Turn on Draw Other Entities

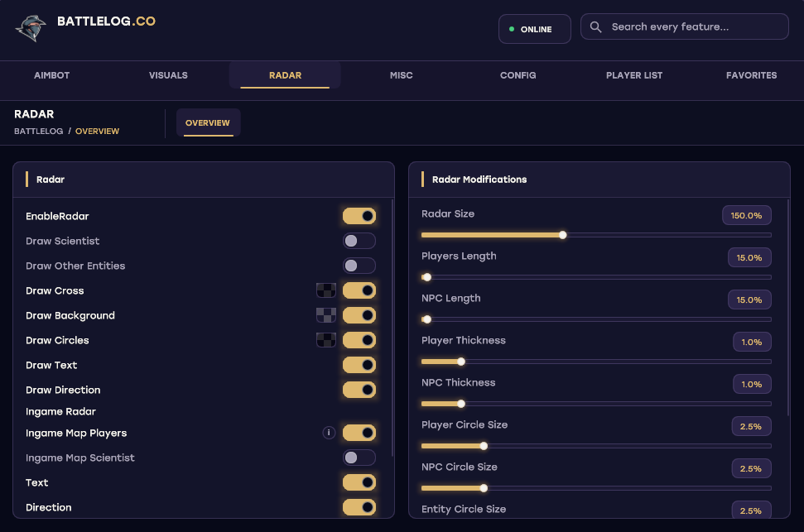pyautogui.click(x=359, y=266)
